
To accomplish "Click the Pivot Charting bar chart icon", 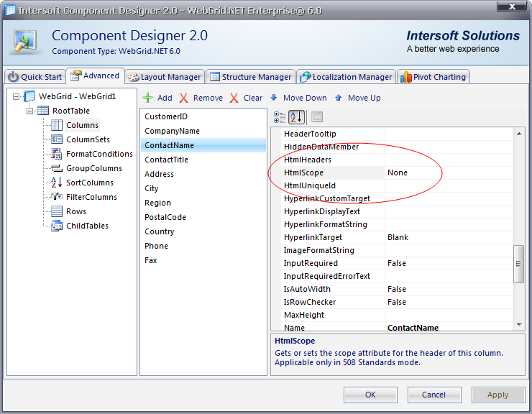I will (405, 77).
